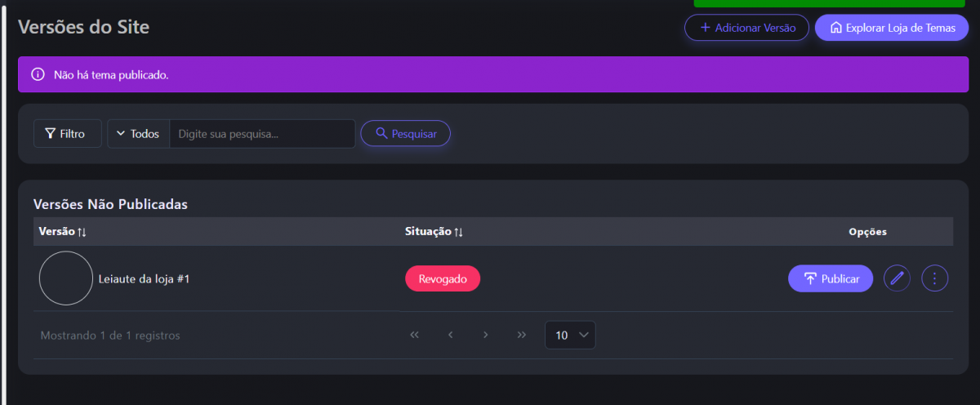The height and width of the screenshot is (405, 980).
Task: Expand the rows per page dropdown
Action: pos(570,335)
